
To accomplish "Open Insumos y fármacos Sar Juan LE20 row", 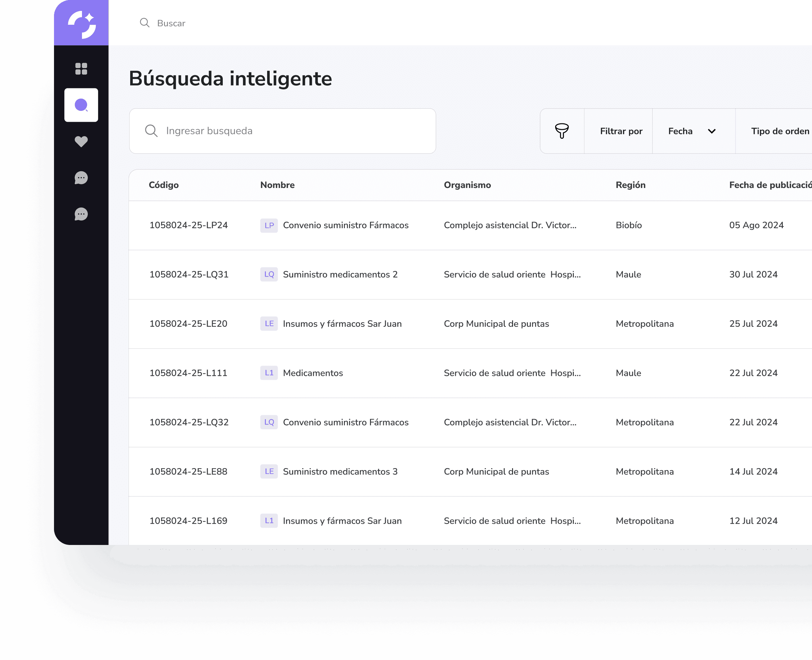I will [342, 324].
